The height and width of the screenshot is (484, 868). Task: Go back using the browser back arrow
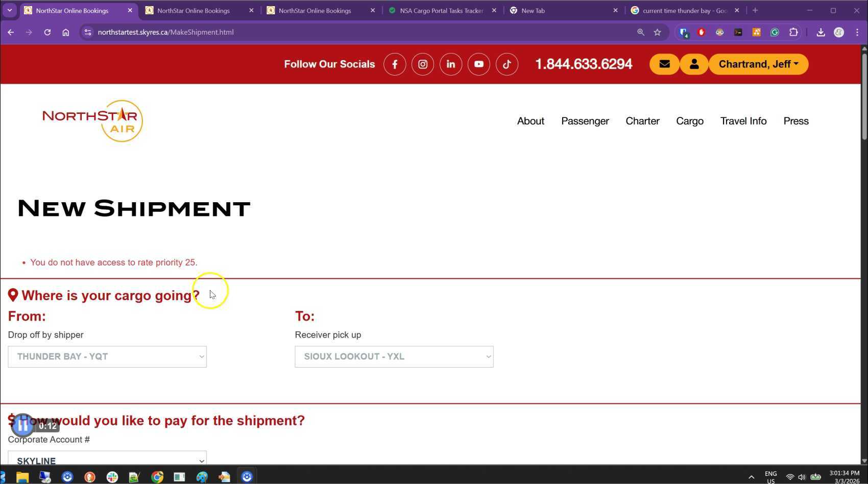tap(11, 32)
